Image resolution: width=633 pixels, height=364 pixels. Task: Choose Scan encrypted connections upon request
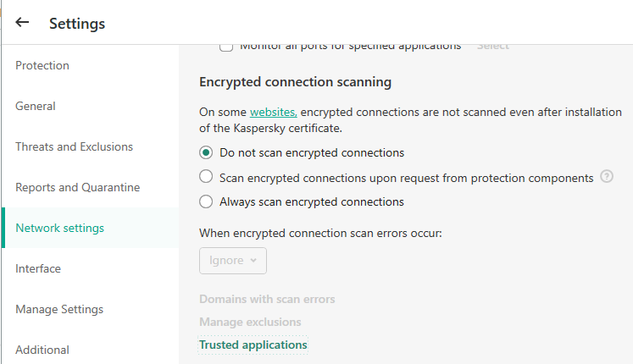point(206,177)
